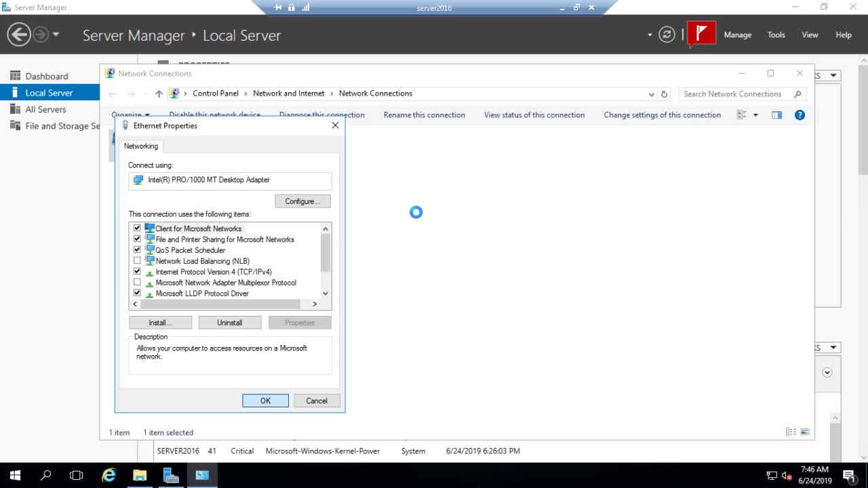Select the Networking tab
The width and height of the screenshot is (868, 488).
click(141, 146)
